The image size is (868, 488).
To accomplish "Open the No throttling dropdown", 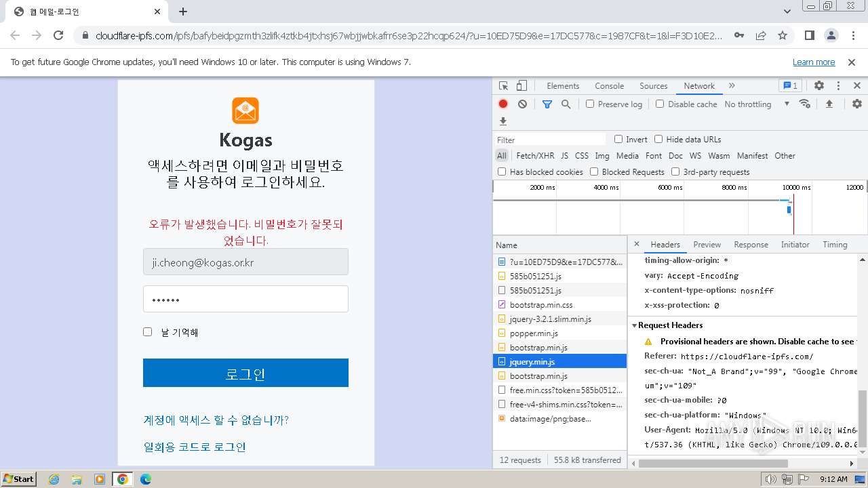I will click(756, 104).
